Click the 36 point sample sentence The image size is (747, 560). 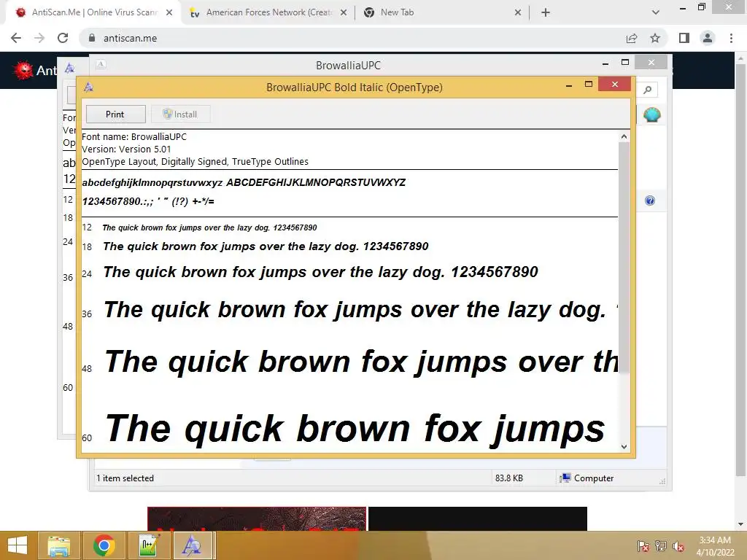coord(360,310)
